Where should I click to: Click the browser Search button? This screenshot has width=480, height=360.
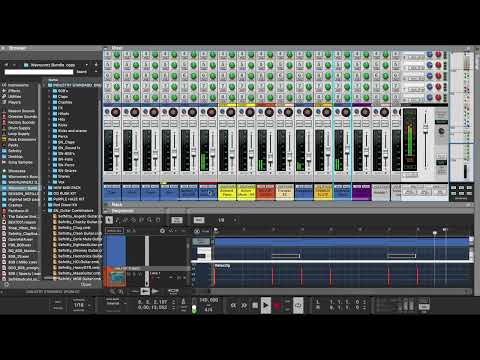[82, 72]
